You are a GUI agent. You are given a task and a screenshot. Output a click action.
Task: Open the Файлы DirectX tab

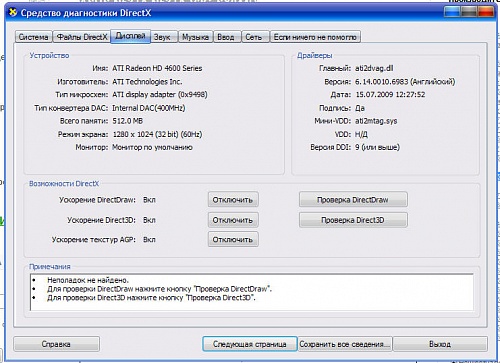pos(82,37)
